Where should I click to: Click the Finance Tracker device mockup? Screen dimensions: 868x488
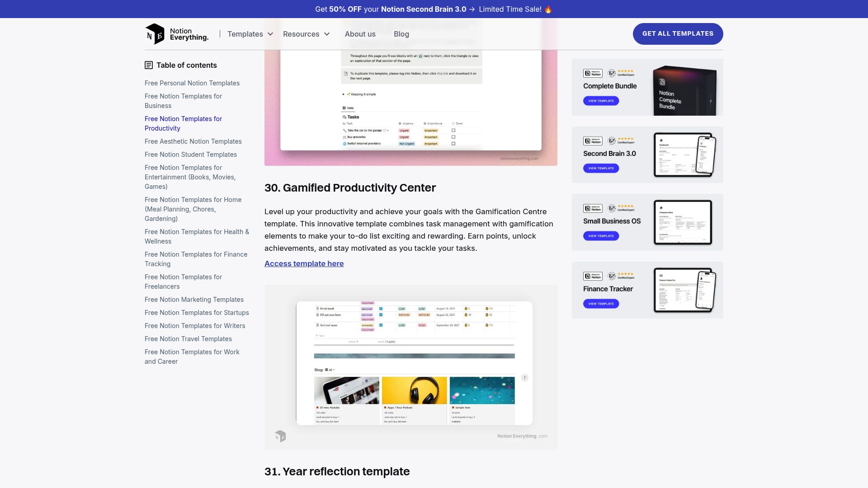point(685,290)
